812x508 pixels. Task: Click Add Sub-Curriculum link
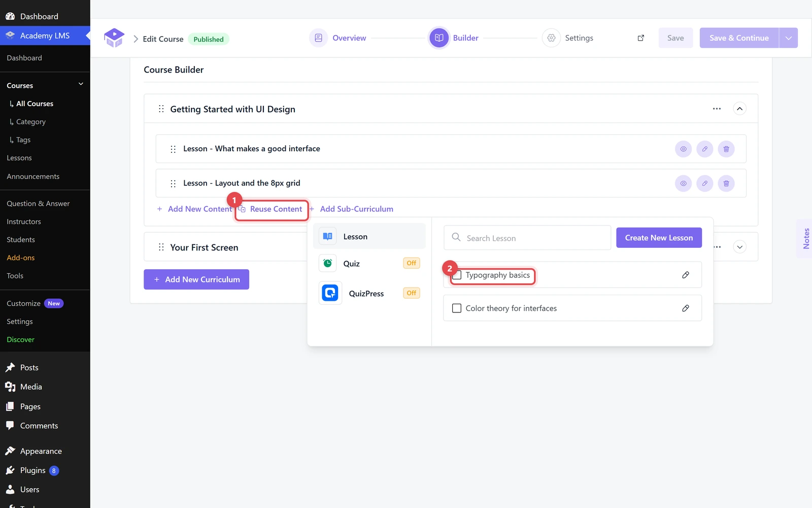pos(351,209)
